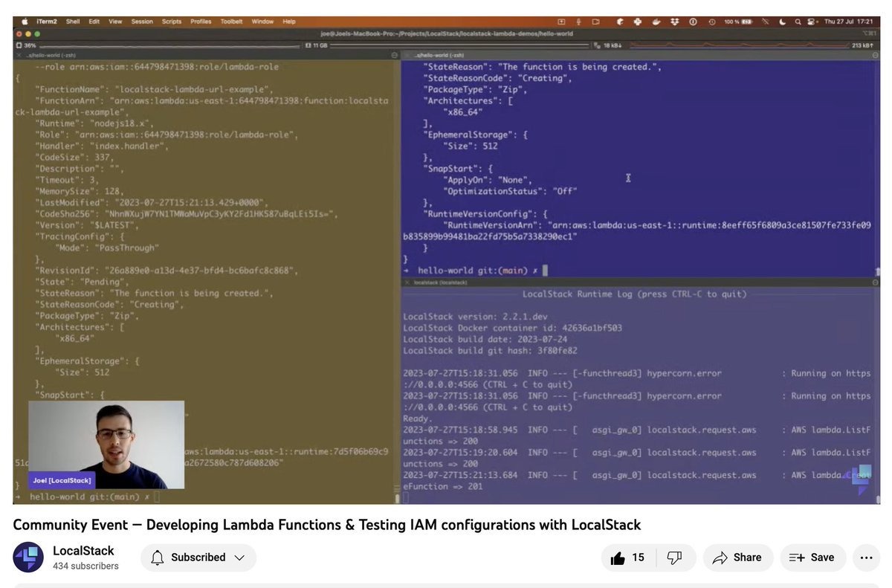Click the Time Machine menu bar icon
Image resolution: width=892 pixels, height=588 pixels.
coord(712,22)
